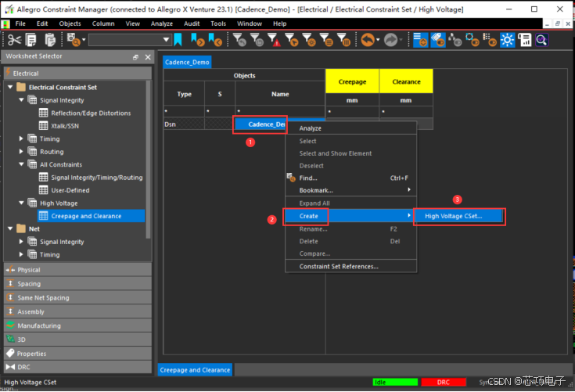Choose Constraint Set References... entry
575x392 pixels.
click(x=351, y=267)
